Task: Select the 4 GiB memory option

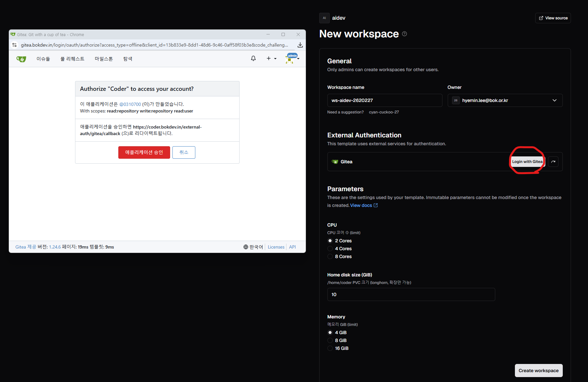Action: coord(330,332)
